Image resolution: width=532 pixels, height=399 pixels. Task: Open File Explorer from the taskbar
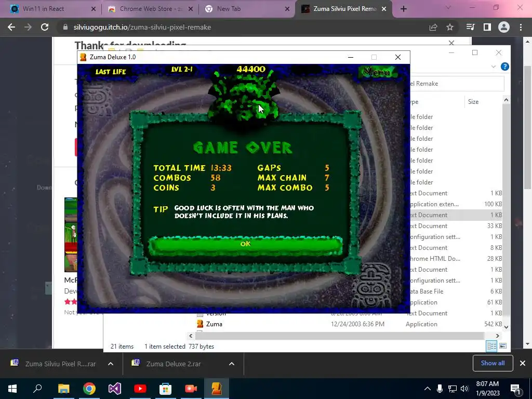pyautogui.click(x=63, y=389)
